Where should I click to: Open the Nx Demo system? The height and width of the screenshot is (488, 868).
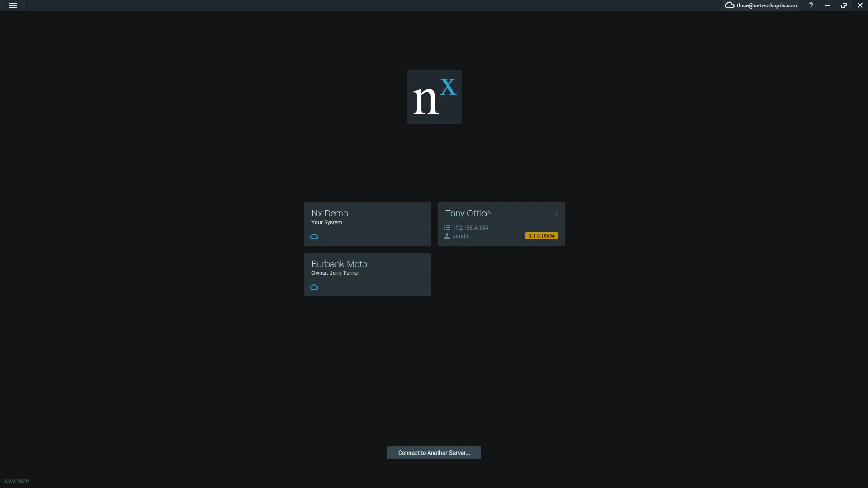click(x=367, y=224)
